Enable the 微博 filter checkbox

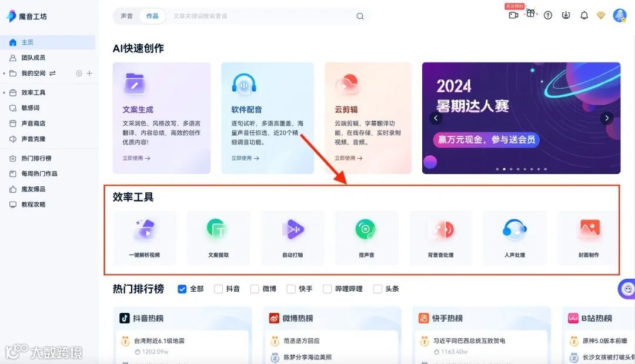[x=254, y=289]
